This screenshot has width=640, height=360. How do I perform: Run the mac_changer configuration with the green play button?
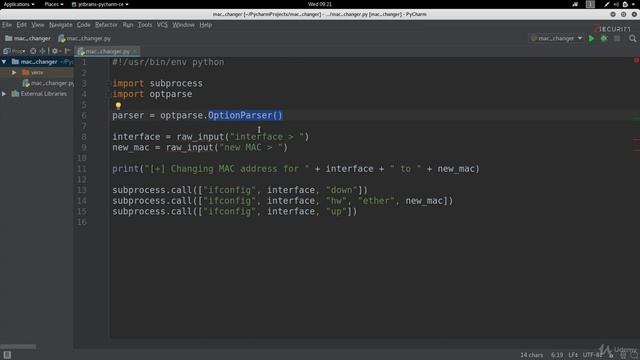click(x=591, y=38)
